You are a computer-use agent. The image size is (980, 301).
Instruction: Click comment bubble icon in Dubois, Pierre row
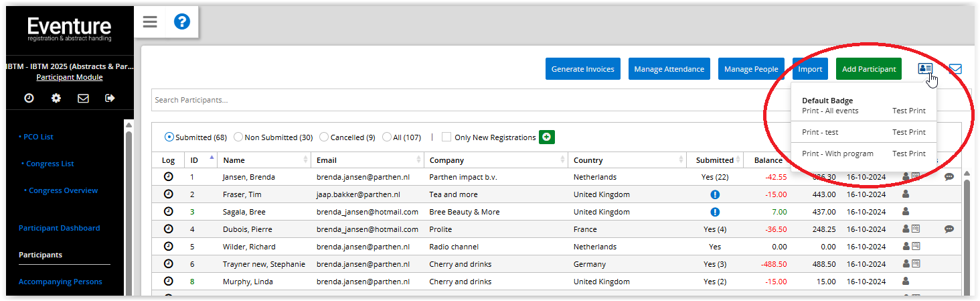[x=949, y=229]
